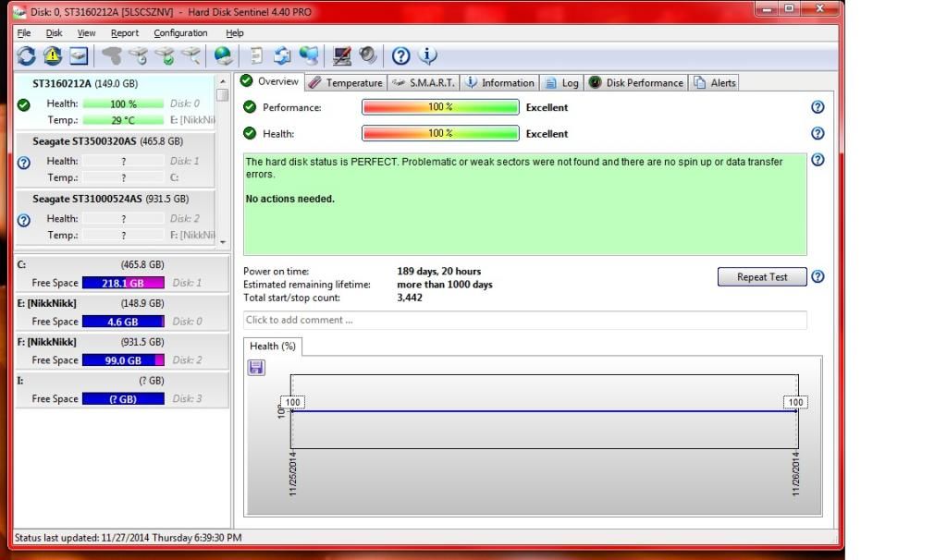This screenshot has width=947, height=560.
Task: Click the report document toolbar icon
Action: tap(256, 56)
